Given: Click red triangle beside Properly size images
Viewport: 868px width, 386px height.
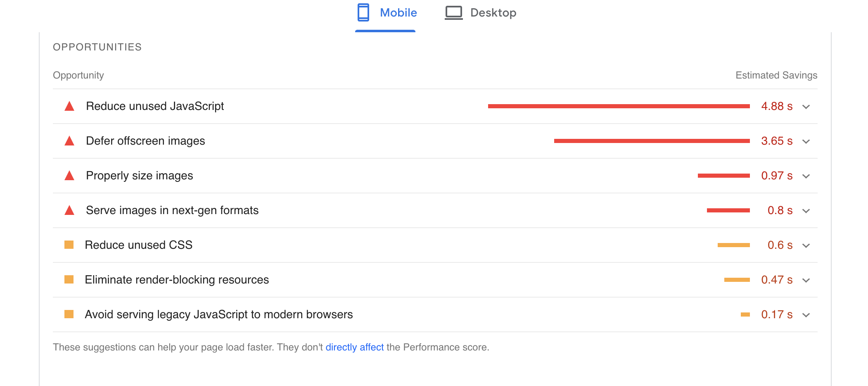Looking at the screenshot, I should [69, 176].
